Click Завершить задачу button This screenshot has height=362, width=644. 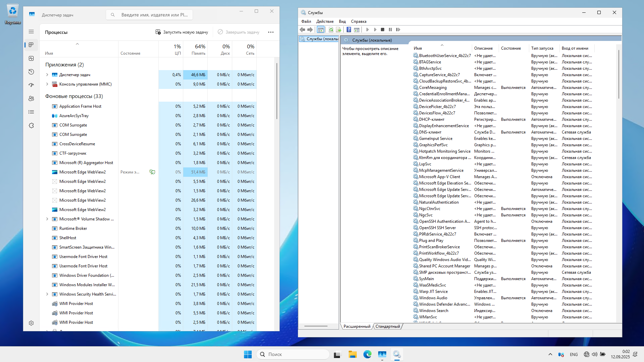(x=239, y=32)
